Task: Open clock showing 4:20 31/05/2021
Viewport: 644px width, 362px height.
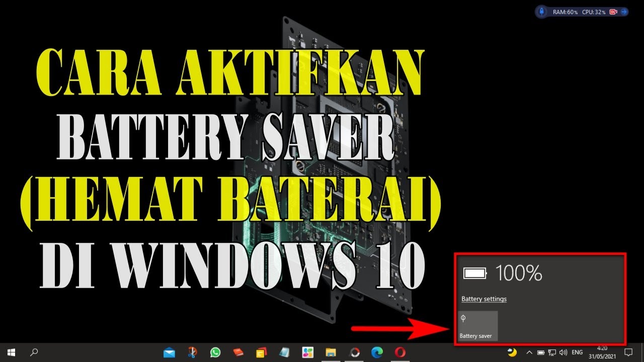Action: [602, 352]
